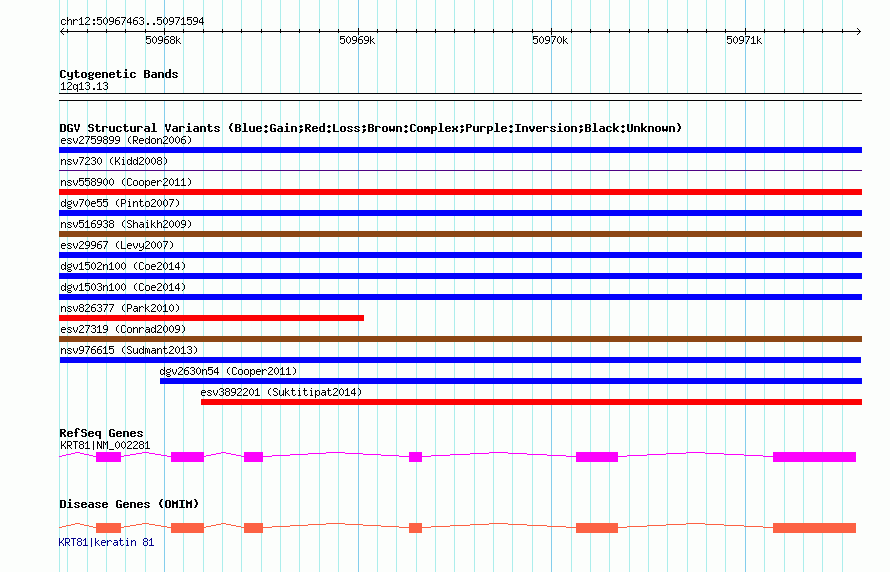Open variant nsv7230 (Kidd2008) label

pos(114,161)
